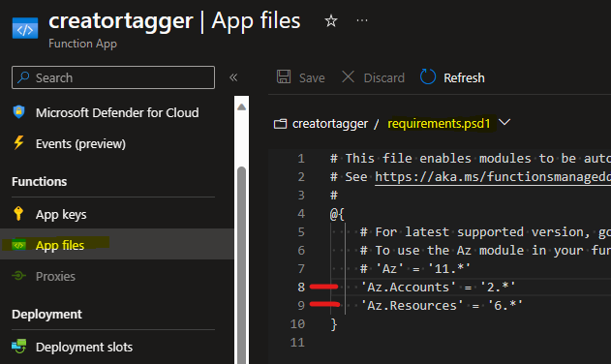Click the Deployment slots icon

coord(18,347)
